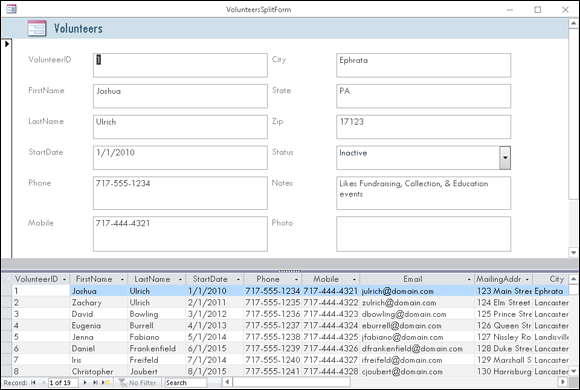This screenshot has width=580, height=390.
Task: Minimize the VolunteersSplitForm window
Action: pos(510,10)
